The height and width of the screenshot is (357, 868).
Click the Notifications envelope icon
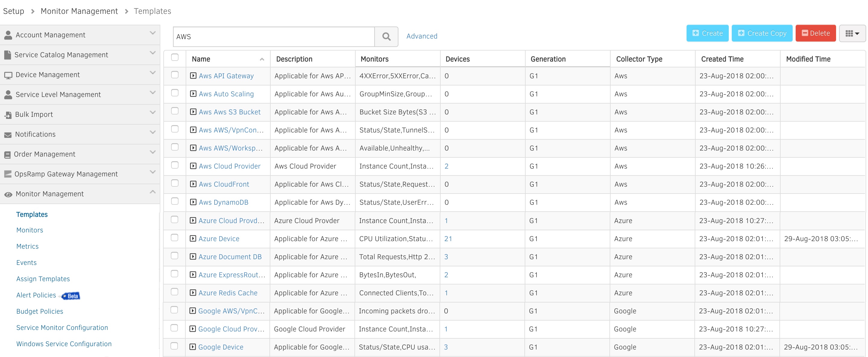(8, 135)
